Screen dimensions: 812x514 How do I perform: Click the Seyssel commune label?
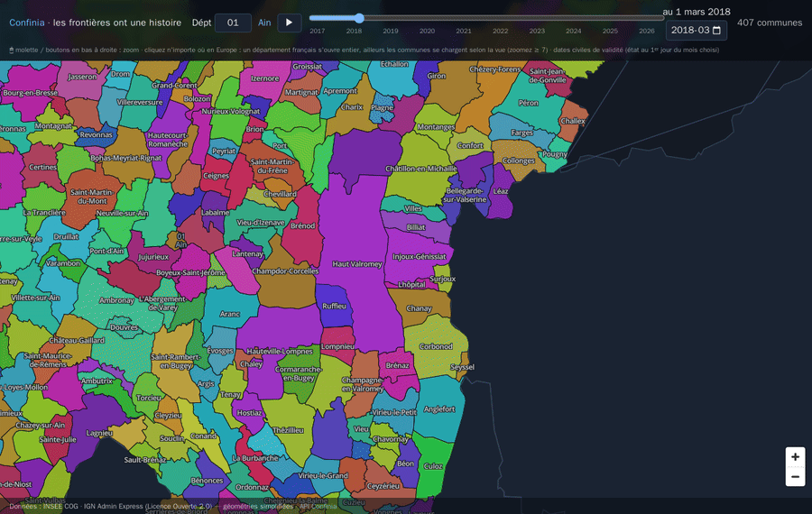pos(462,367)
